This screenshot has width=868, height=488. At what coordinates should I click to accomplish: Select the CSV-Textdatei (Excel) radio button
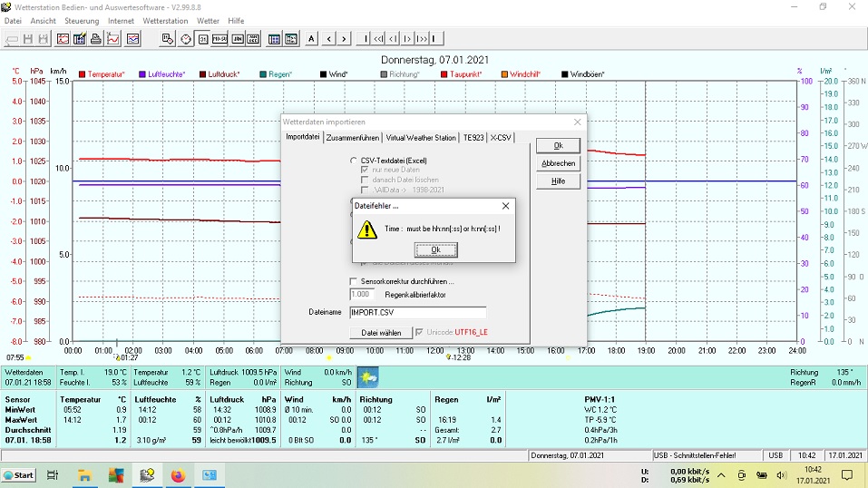354,161
